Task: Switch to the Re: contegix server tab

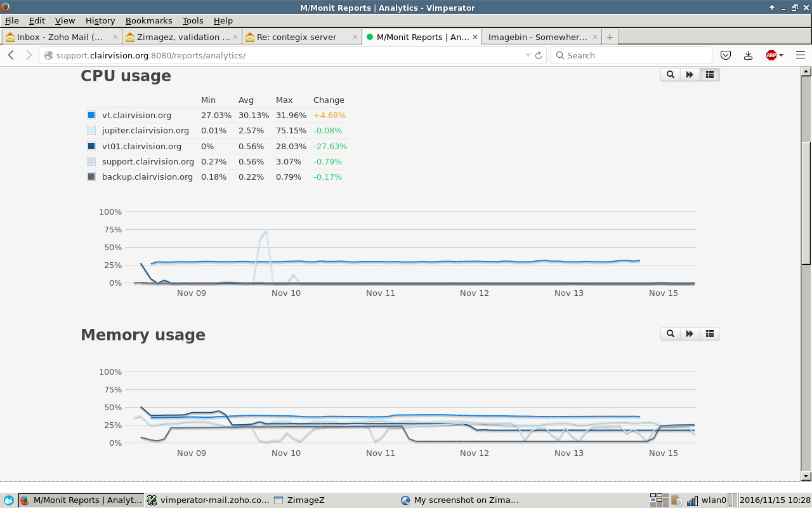Action: tap(302, 37)
